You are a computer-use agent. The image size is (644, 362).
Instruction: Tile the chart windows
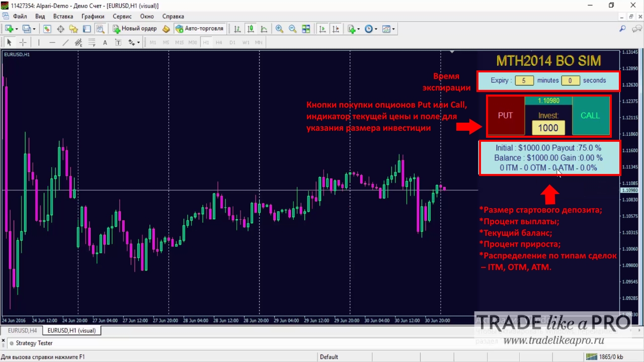(x=306, y=29)
